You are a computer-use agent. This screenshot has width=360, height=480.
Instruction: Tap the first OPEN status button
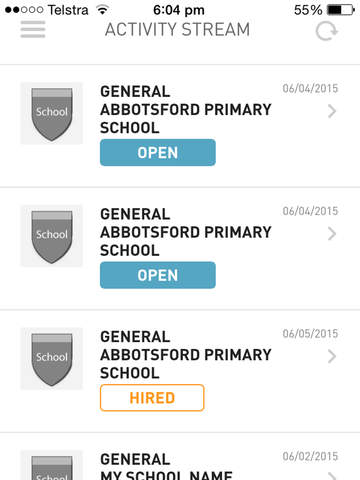tap(158, 153)
